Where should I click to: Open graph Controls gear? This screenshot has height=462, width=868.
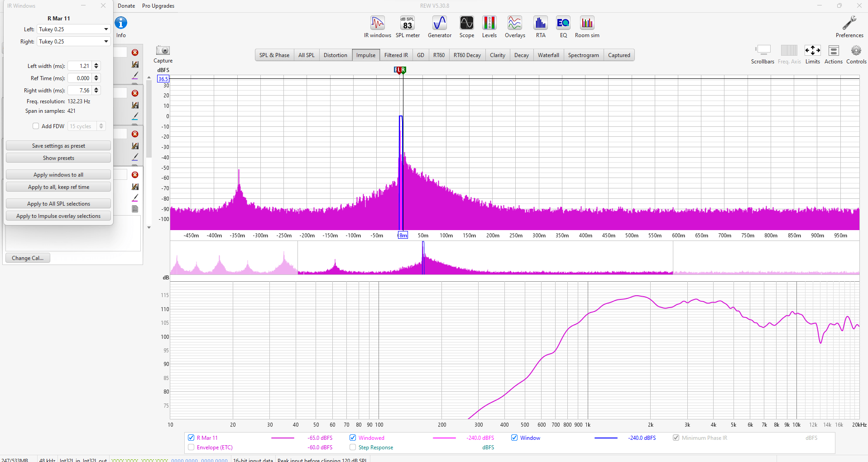[x=856, y=54]
